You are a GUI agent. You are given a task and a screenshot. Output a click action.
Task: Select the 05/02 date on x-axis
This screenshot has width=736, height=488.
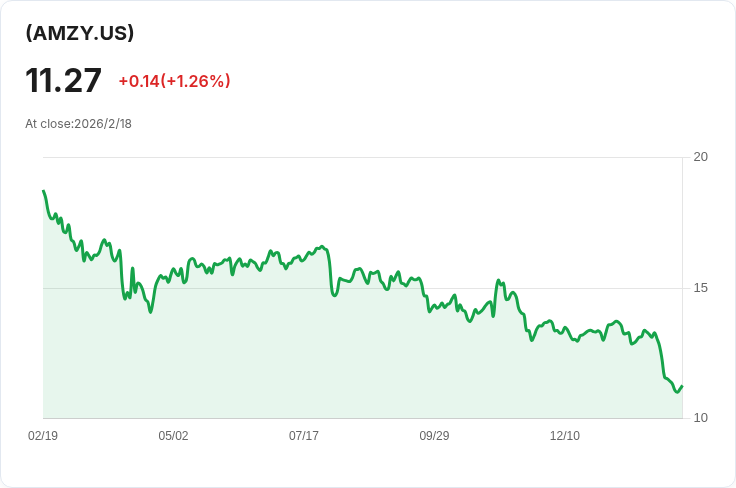point(173,436)
